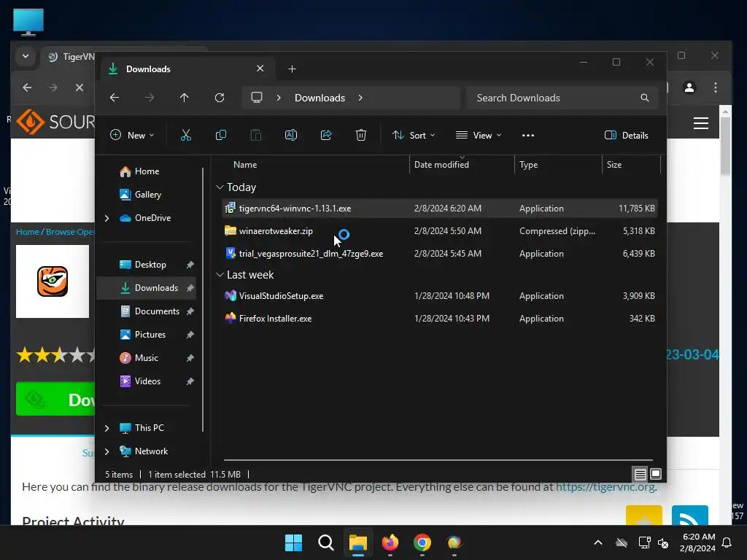The image size is (747, 560).
Task: Open the Windows Start menu
Action: 293,542
